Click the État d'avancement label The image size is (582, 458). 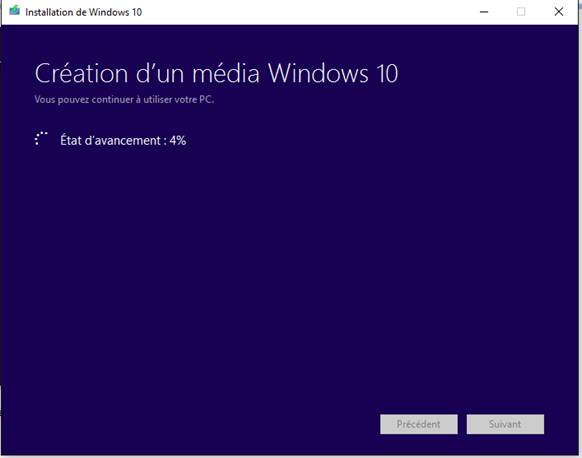click(x=110, y=140)
